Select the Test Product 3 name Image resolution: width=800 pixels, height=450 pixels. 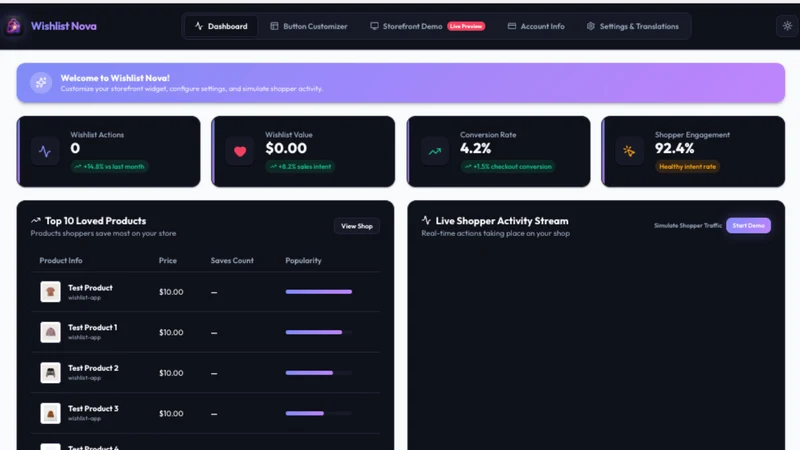[93, 409]
